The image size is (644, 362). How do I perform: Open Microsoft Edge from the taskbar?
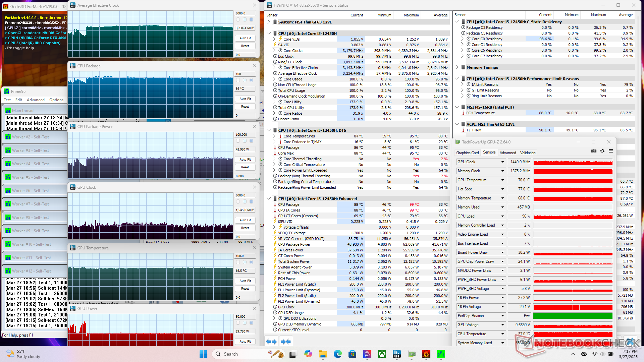[x=338, y=354]
